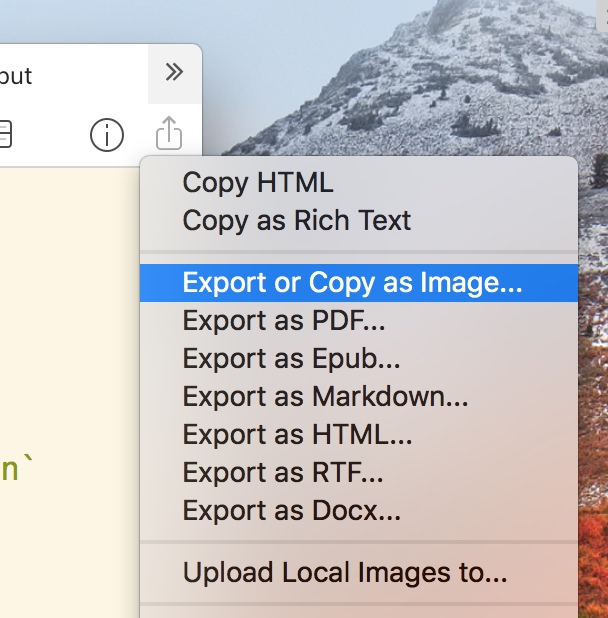Image resolution: width=608 pixels, height=618 pixels.
Task: Select Export as HTML
Action: point(297,435)
